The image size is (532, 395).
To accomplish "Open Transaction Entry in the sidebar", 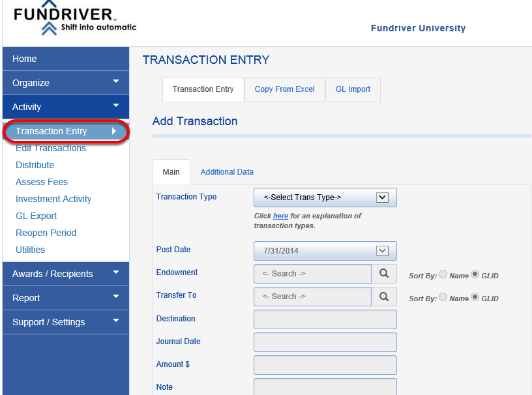I will 66,131.
